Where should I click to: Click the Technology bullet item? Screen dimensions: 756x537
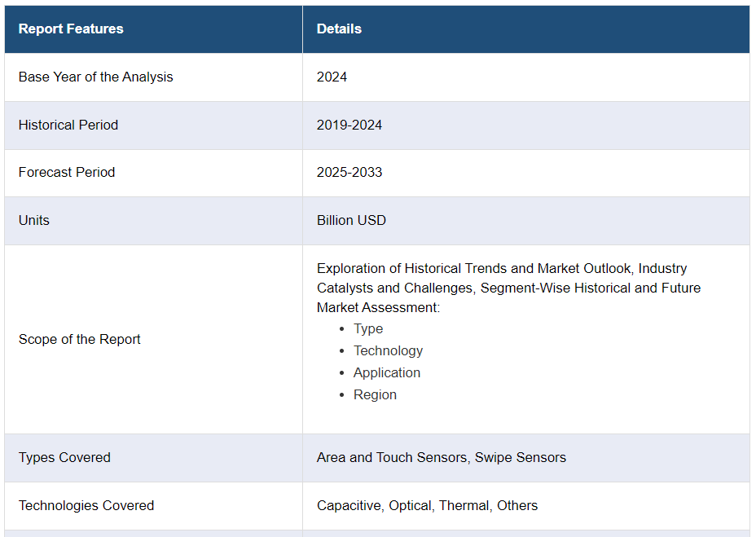pos(388,351)
